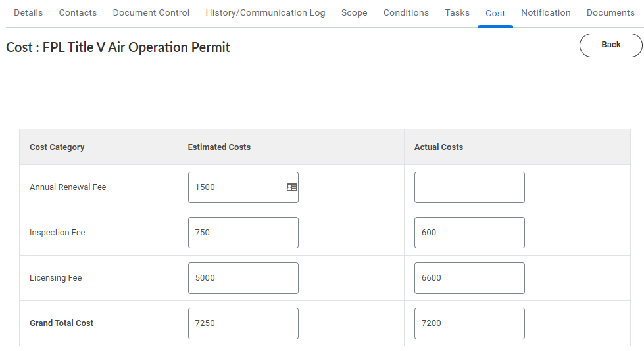The height and width of the screenshot is (351, 644).
Task: Focus Annual Renewal Fee estimated cost field
Action: (243, 187)
